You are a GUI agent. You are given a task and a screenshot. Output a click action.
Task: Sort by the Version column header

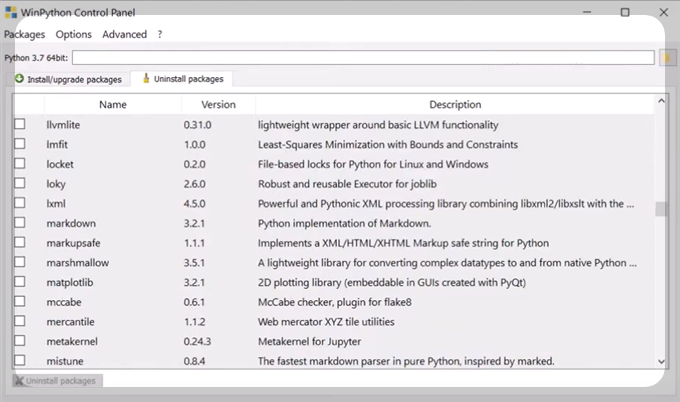[219, 105]
